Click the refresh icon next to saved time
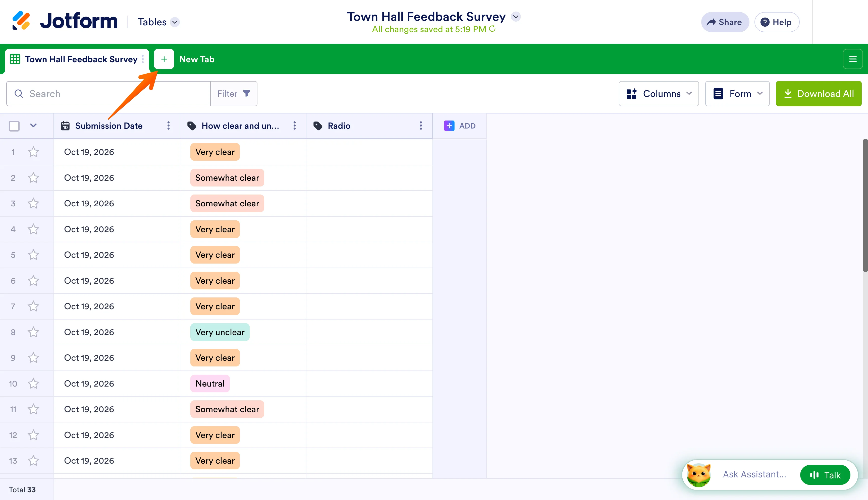 493,29
